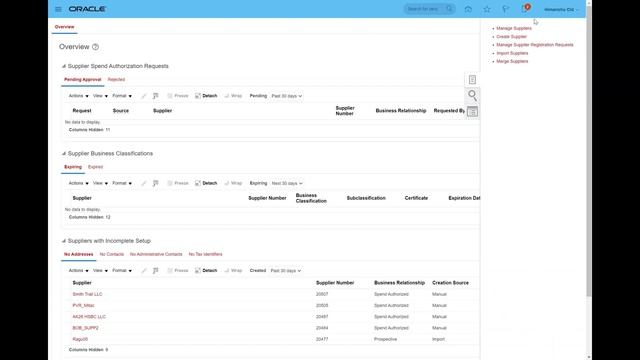640x360 pixels.
Task: Open the Expiring 'Next 30 days' dropdown
Action: pyautogui.click(x=287, y=183)
